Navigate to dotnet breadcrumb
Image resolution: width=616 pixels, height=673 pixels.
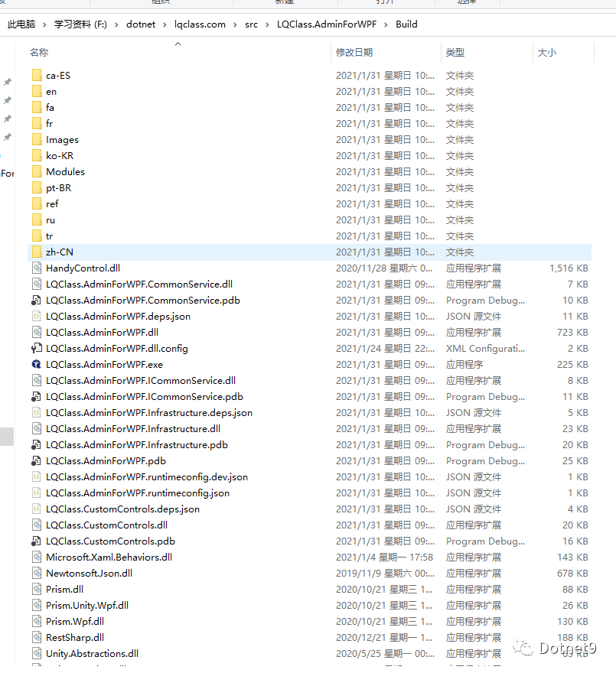coord(141,24)
